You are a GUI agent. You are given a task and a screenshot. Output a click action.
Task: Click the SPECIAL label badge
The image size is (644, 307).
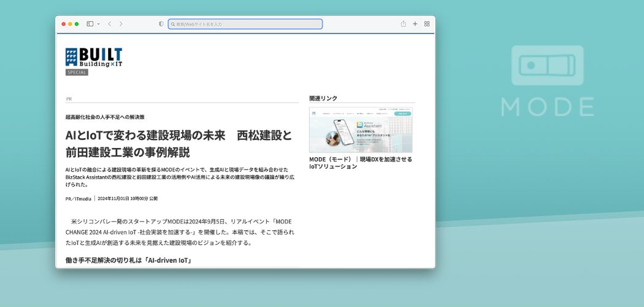point(77,72)
